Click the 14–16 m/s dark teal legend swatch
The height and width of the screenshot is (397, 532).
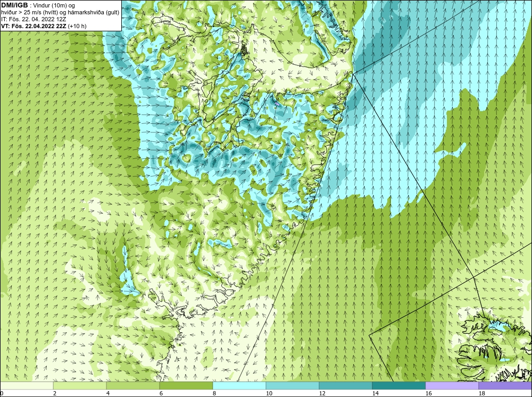[x=399, y=386]
